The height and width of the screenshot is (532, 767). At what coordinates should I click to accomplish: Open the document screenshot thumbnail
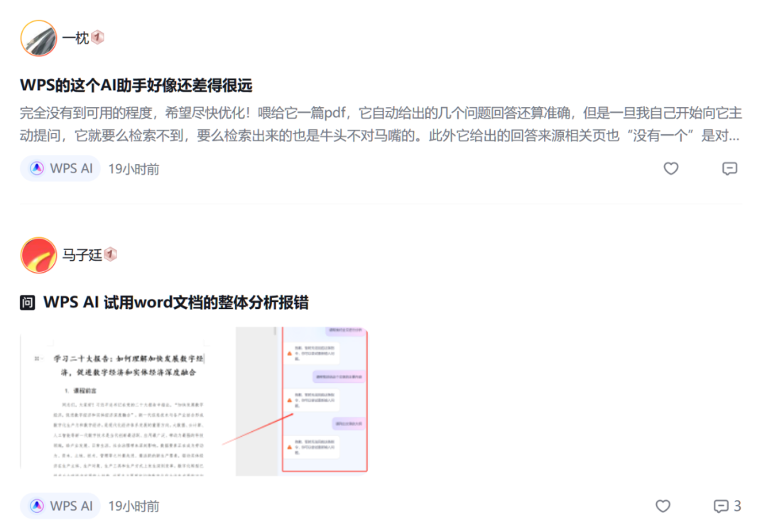[194, 401]
